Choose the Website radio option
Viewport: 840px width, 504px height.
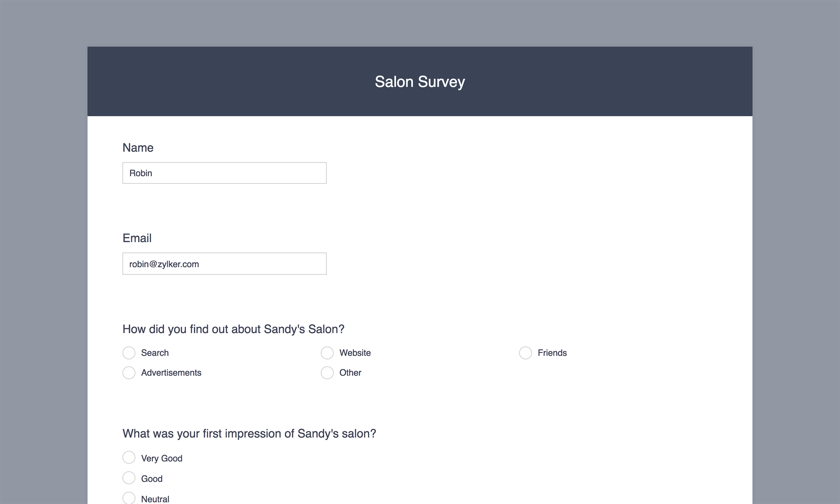327,353
